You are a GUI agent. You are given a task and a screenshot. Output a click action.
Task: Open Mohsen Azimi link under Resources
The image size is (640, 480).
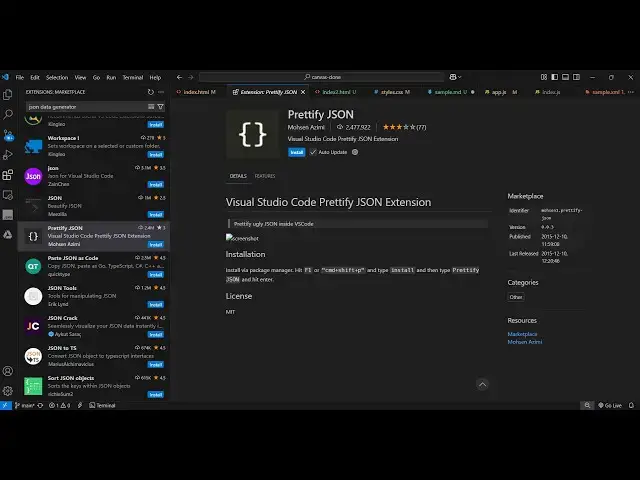525,342
